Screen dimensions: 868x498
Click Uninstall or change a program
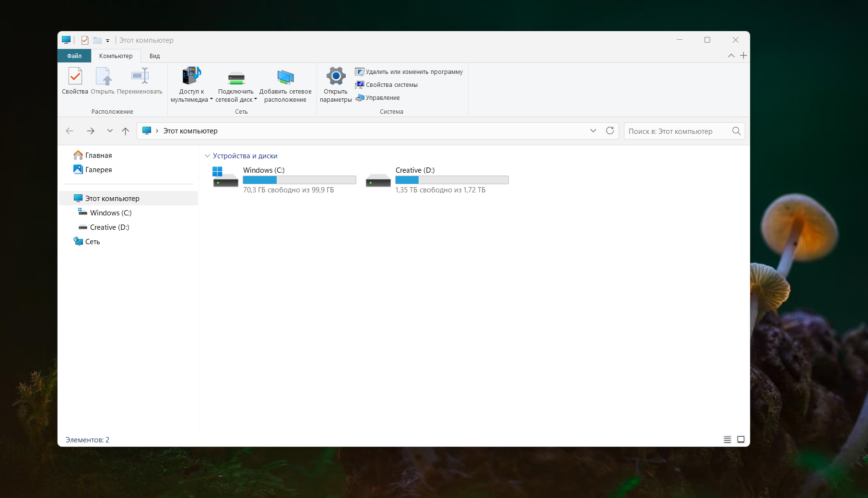(x=409, y=72)
